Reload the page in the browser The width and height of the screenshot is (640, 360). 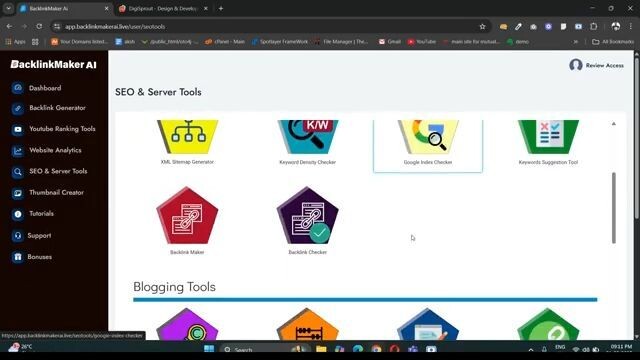[39, 27]
